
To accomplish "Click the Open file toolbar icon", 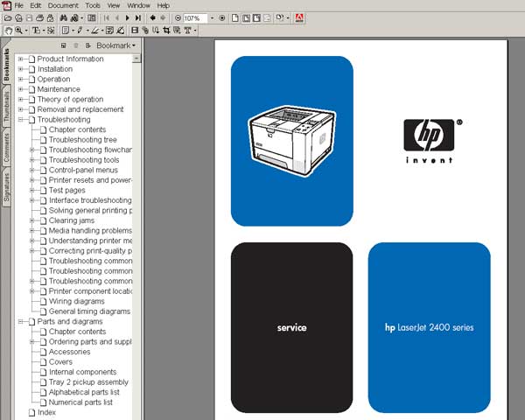I will (x=8, y=18).
